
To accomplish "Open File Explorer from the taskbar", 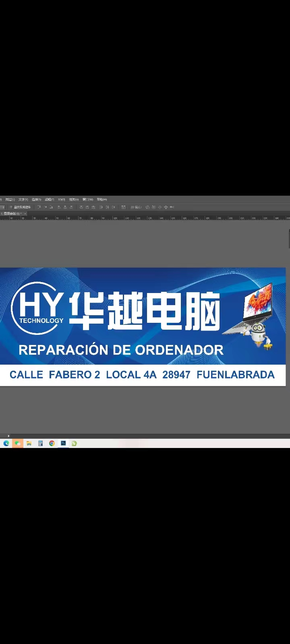I will [29, 443].
